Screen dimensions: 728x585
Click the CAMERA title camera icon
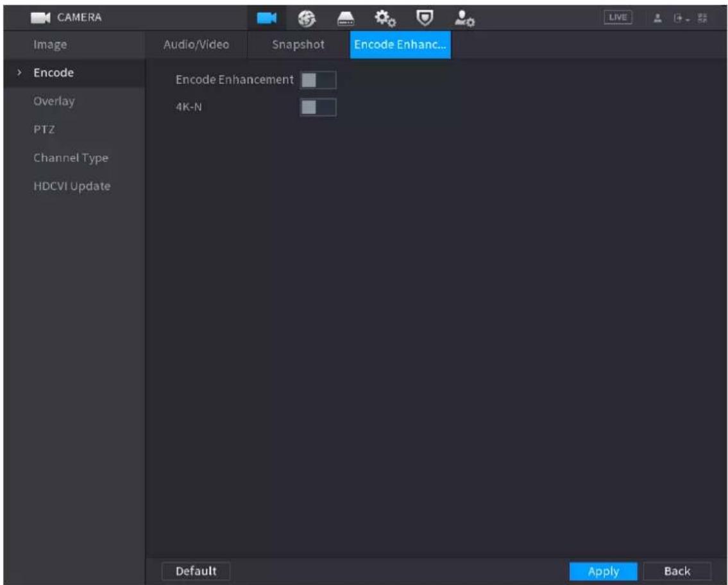40,18
